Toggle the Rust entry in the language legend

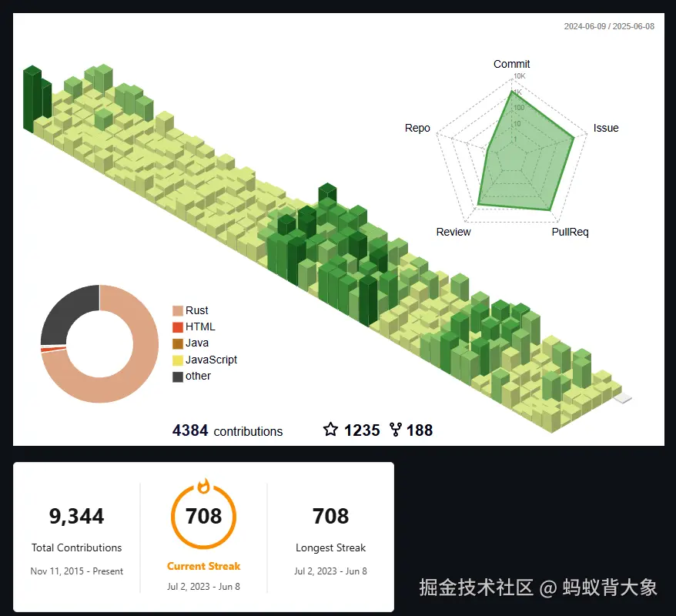(x=189, y=310)
